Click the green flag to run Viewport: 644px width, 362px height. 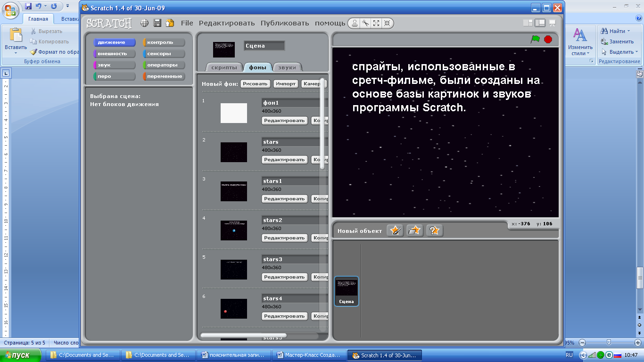click(535, 39)
